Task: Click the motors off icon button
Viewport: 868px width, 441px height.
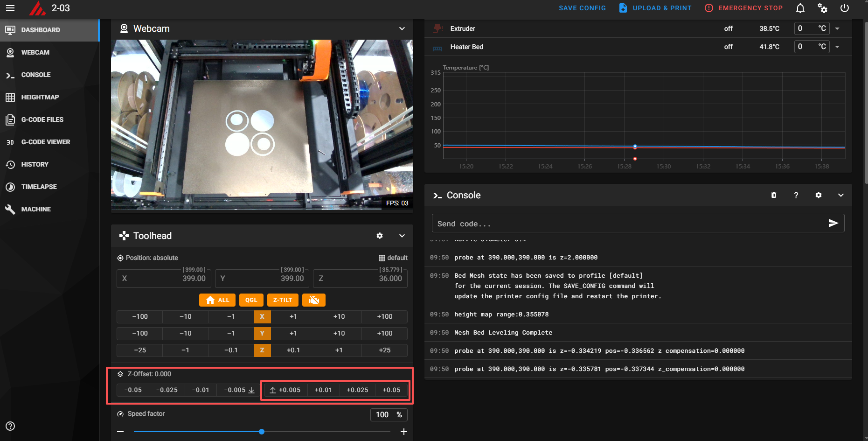Action: [x=313, y=300]
